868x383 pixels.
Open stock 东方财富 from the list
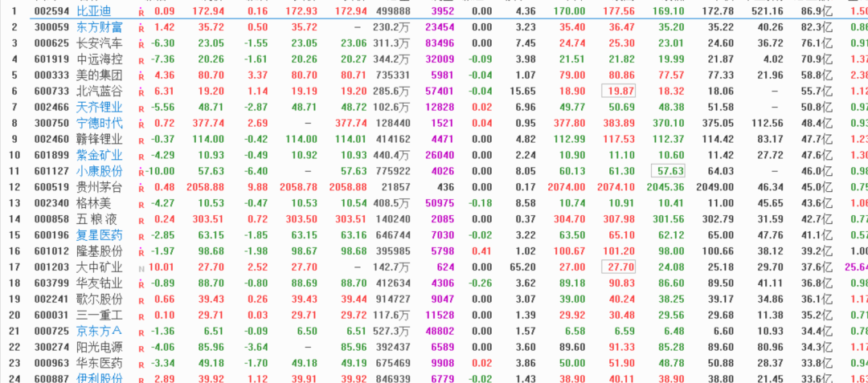point(100,27)
